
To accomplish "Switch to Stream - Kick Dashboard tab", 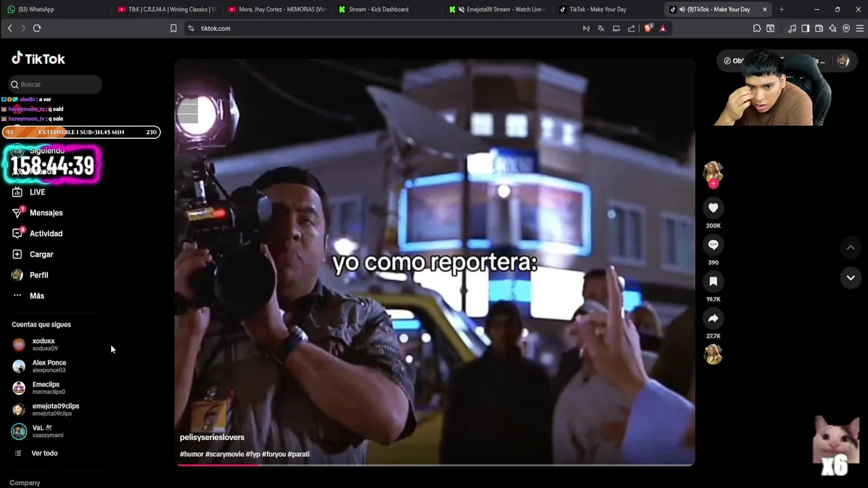I will (x=388, y=9).
